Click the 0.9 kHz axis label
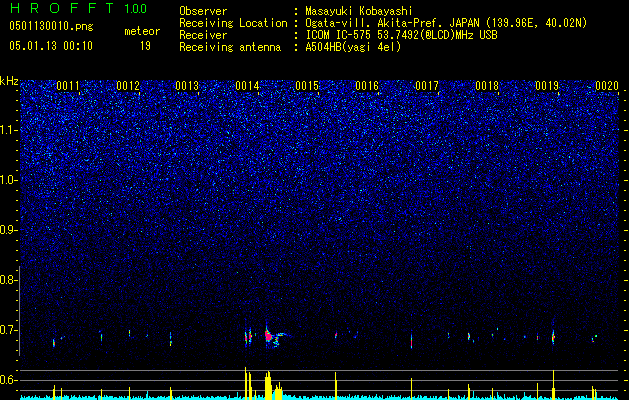The height and width of the screenshot is (400, 629). 7,230
